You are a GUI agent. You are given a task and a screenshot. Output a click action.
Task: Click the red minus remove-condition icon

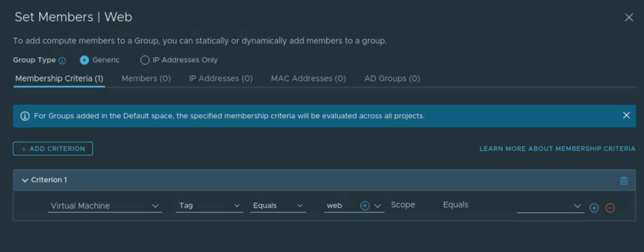tap(609, 208)
